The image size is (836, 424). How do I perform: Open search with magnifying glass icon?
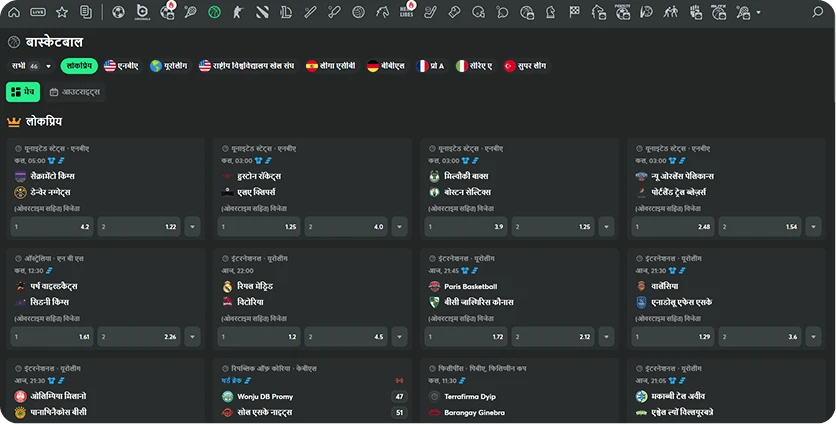click(x=817, y=12)
